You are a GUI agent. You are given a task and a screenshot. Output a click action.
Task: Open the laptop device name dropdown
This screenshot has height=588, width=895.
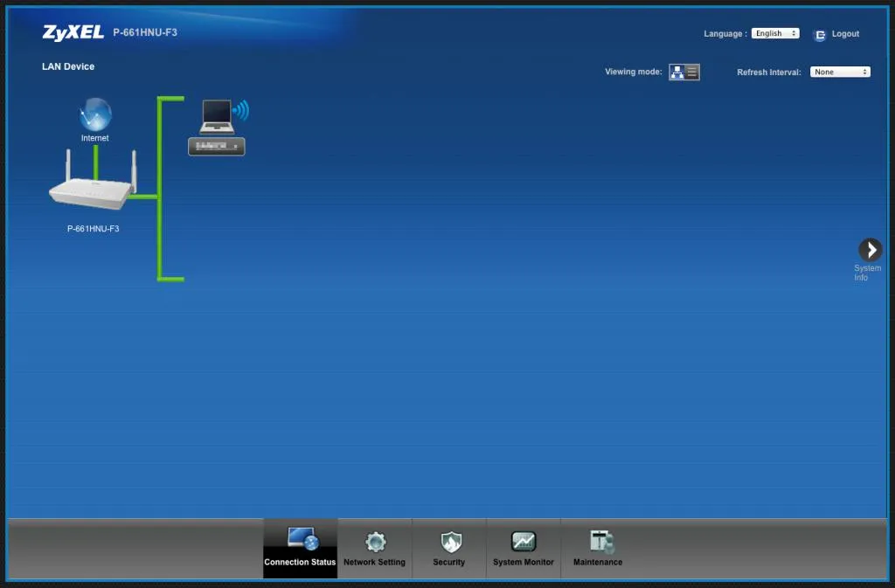click(217, 147)
